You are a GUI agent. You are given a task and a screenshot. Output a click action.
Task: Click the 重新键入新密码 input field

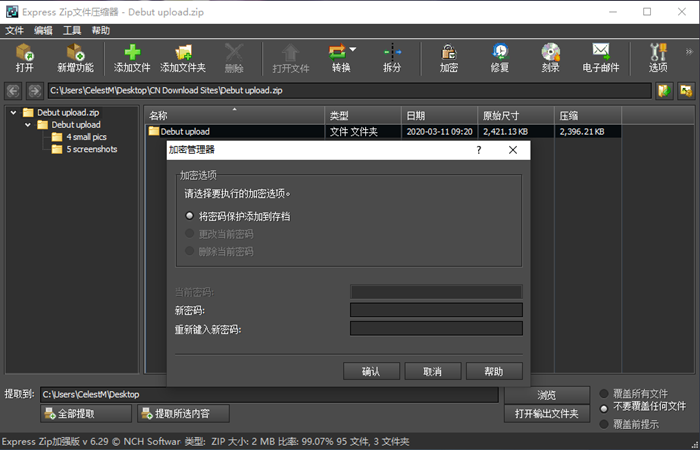tap(436, 329)
